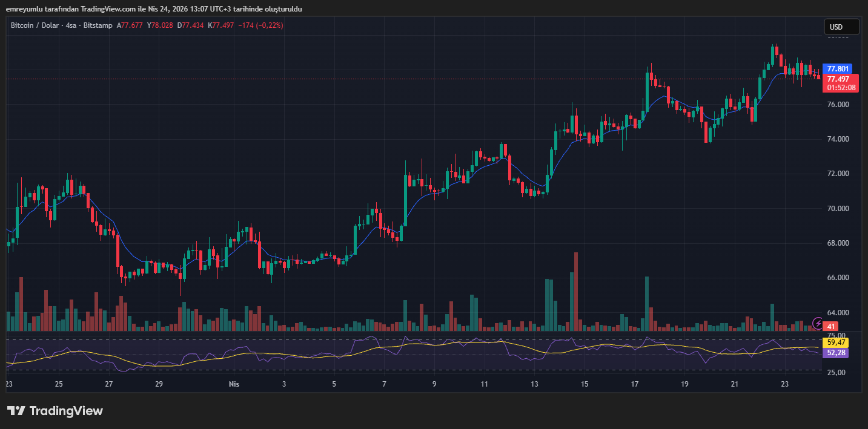This screenshot has width=868, height=429.
Task: Click the TradingView logo
Action: tap(55, 411)
